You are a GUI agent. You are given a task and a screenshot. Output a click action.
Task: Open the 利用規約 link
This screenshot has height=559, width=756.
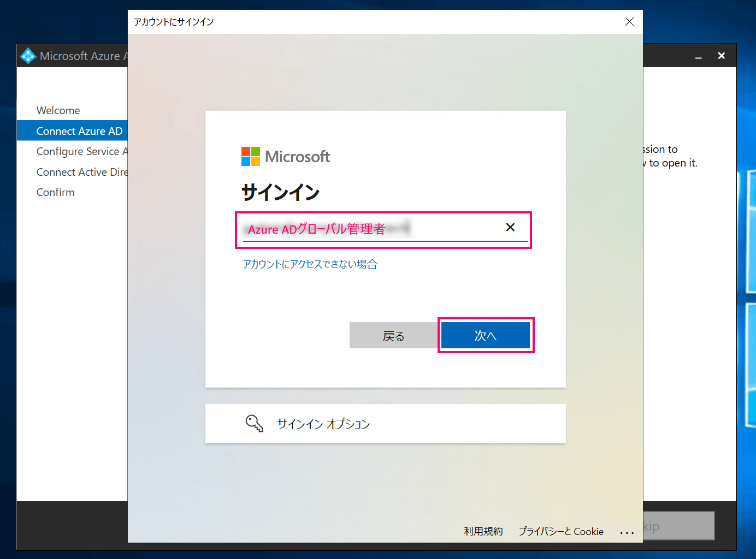point(483,531)
